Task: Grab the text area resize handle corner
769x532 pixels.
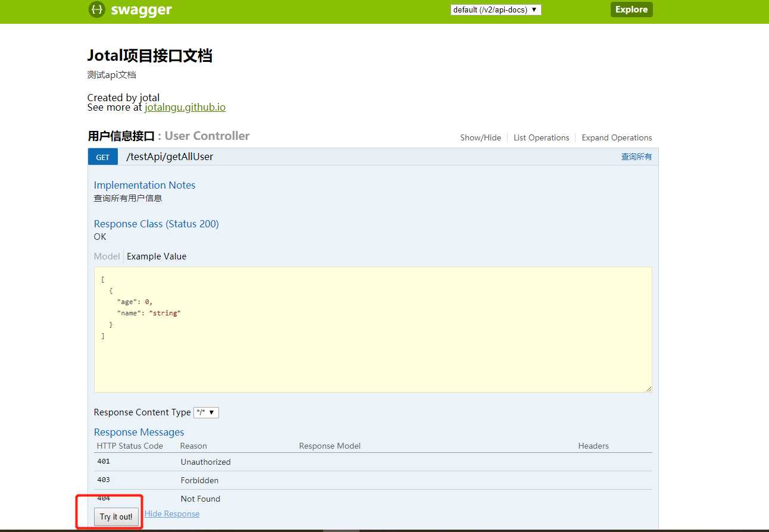Action: point(649,389)
